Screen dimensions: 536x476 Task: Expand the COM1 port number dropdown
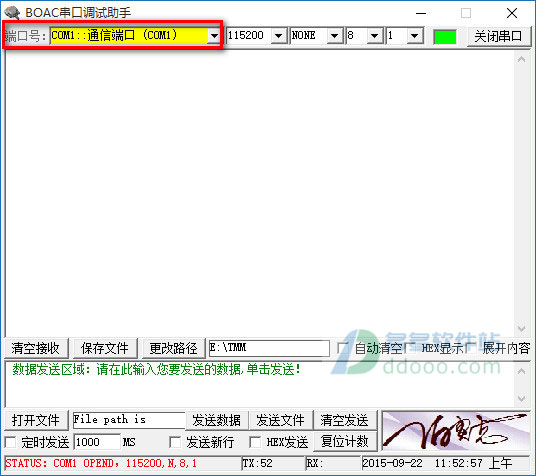pos(214,36)
